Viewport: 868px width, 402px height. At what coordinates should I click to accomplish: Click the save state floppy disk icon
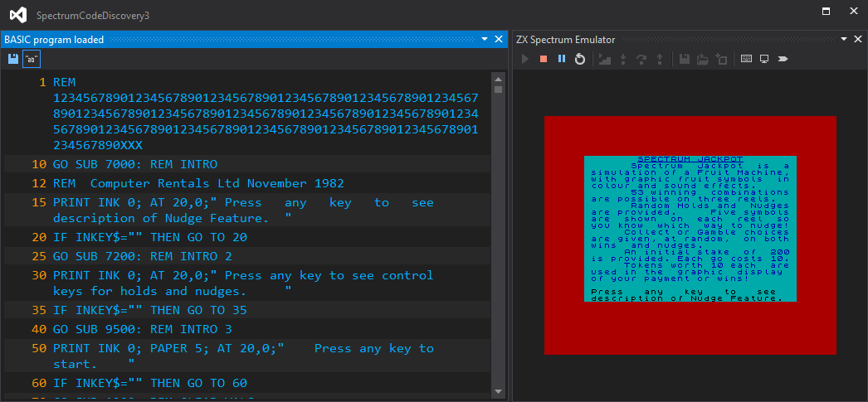685,59
